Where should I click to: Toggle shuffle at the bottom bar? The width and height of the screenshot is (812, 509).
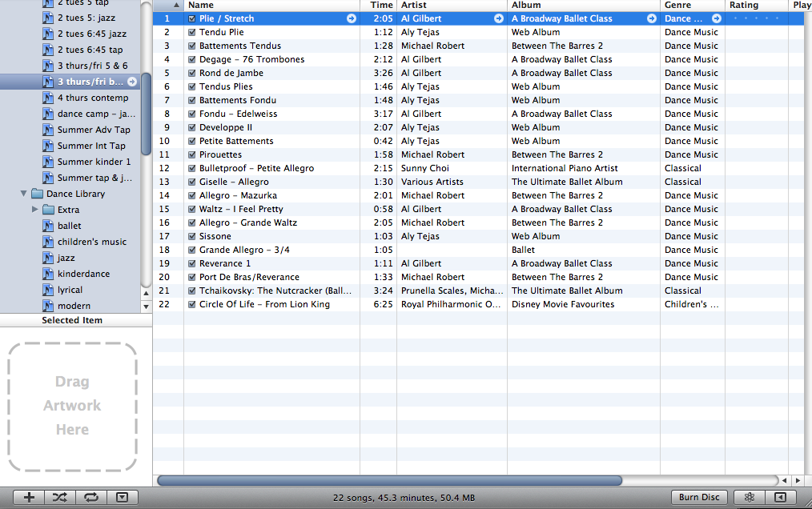tap(60, 497)
